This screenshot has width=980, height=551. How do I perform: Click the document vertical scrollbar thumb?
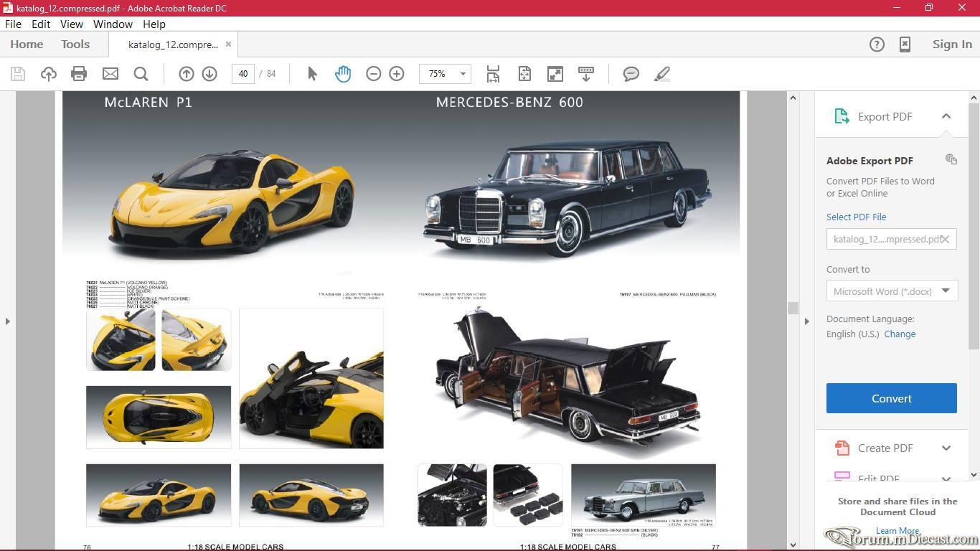[793, 308]
